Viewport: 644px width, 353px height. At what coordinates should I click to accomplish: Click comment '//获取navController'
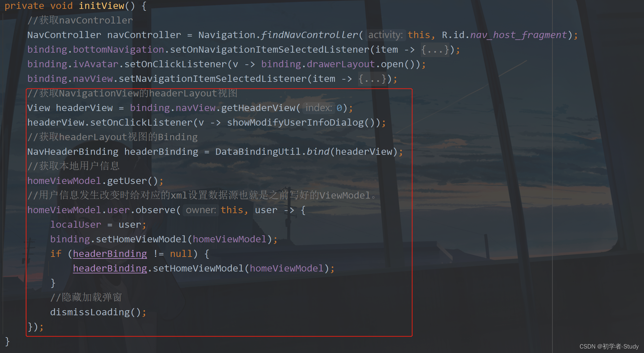[x=80, y=20]
